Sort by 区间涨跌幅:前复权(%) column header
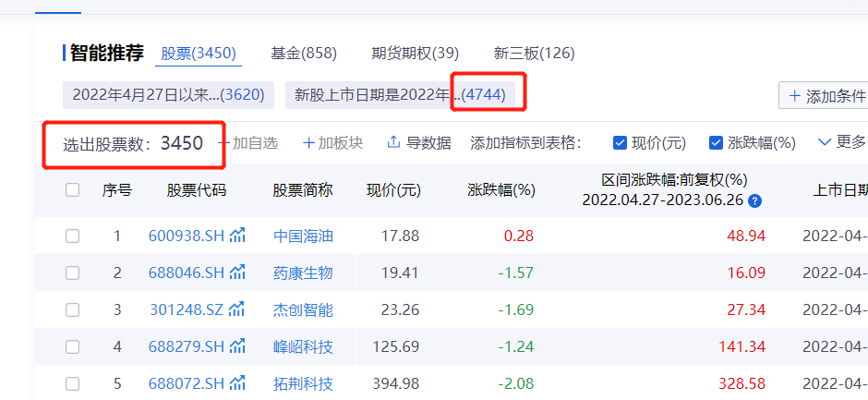 click(675, 180)
